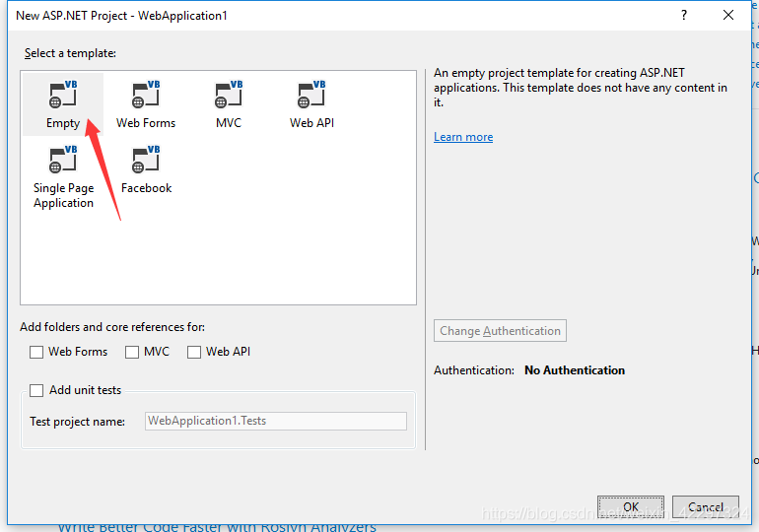759x532 pixels.
Task: Click 'Add folders and core references for:' text
Action: [x=112, y=327]
